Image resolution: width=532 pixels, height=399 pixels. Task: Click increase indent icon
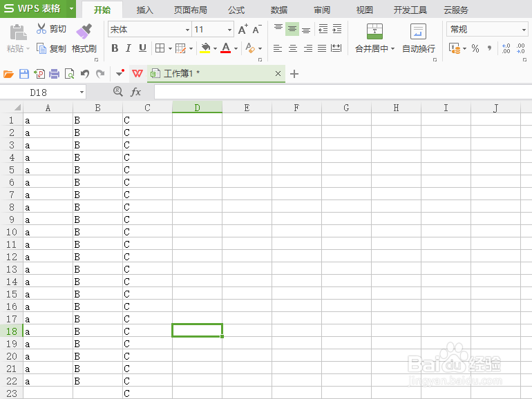[337, 29]
